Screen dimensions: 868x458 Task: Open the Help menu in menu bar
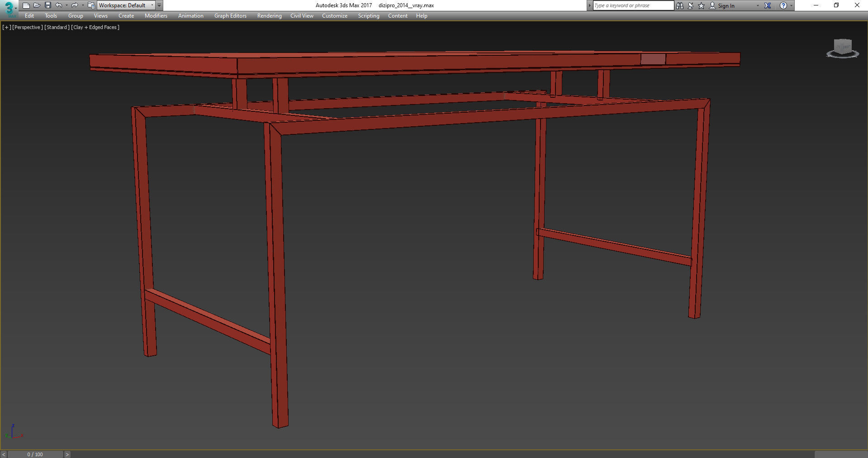pyautogui.click(x=422, y=16)
